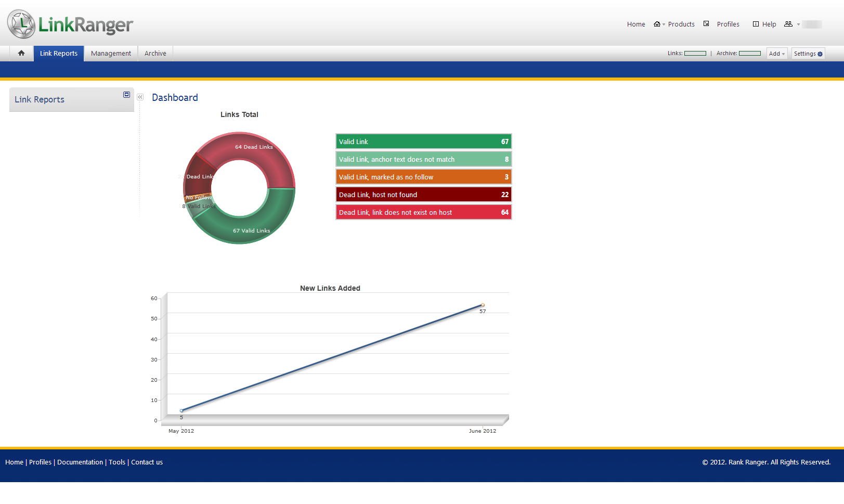Click the footer Home link
This screenshot has height=504, width=844.
tap(14, 462)
